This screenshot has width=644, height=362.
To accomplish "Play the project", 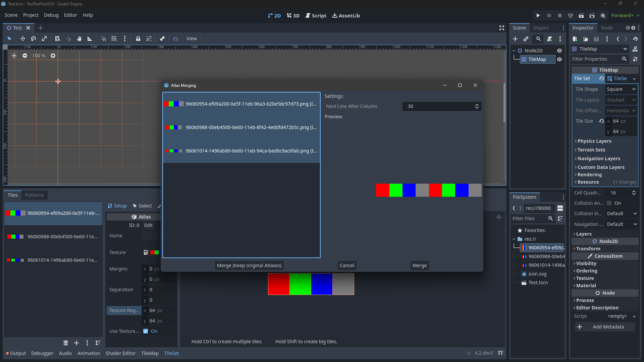I will [538, 15].
